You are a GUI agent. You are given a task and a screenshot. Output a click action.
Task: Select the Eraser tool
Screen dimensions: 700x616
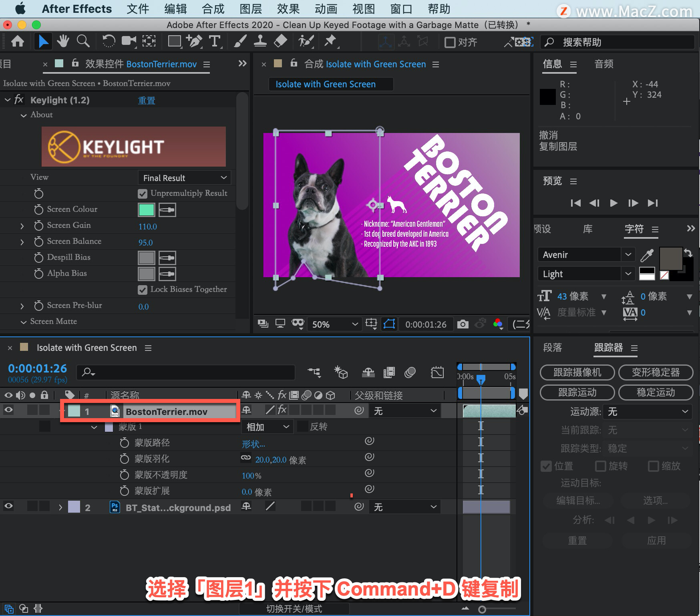coord(280,41)
